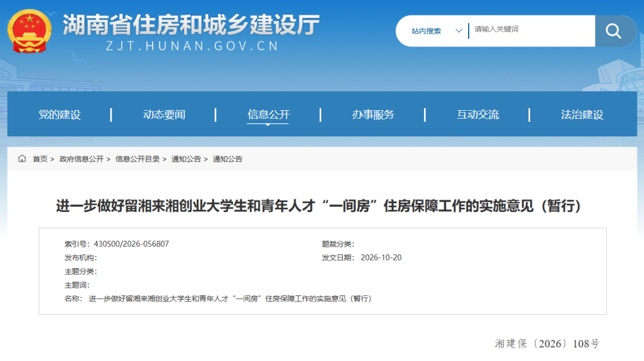644x361 pixels.
Task: Expand the search scope chevron arrow
Action: [459, 31]
